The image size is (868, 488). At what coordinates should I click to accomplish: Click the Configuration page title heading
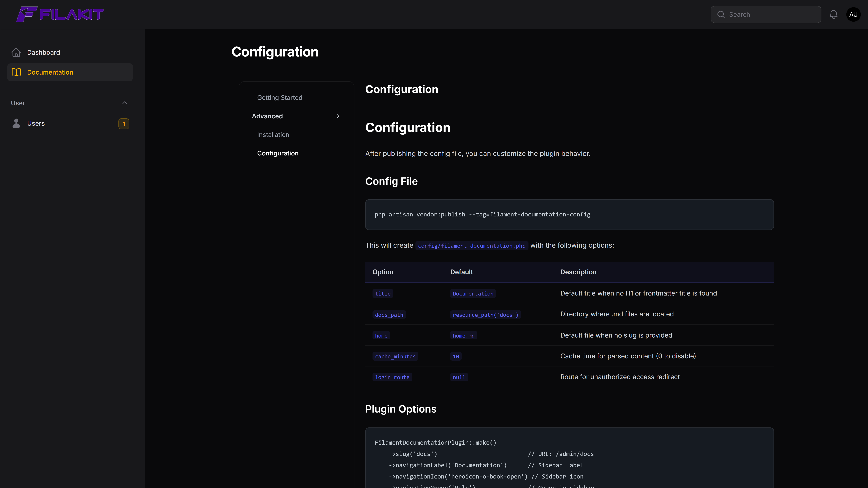point(275,52)
